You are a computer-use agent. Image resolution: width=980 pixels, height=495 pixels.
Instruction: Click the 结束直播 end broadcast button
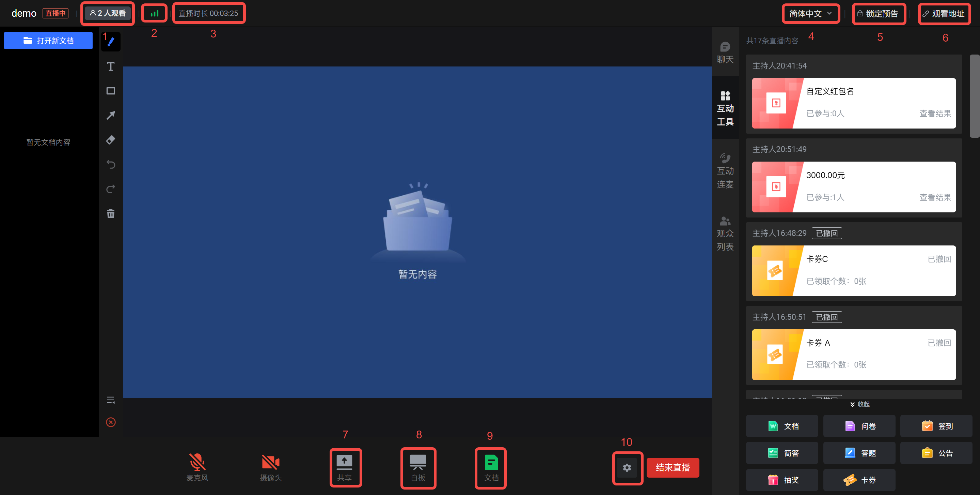pos(673,468)
